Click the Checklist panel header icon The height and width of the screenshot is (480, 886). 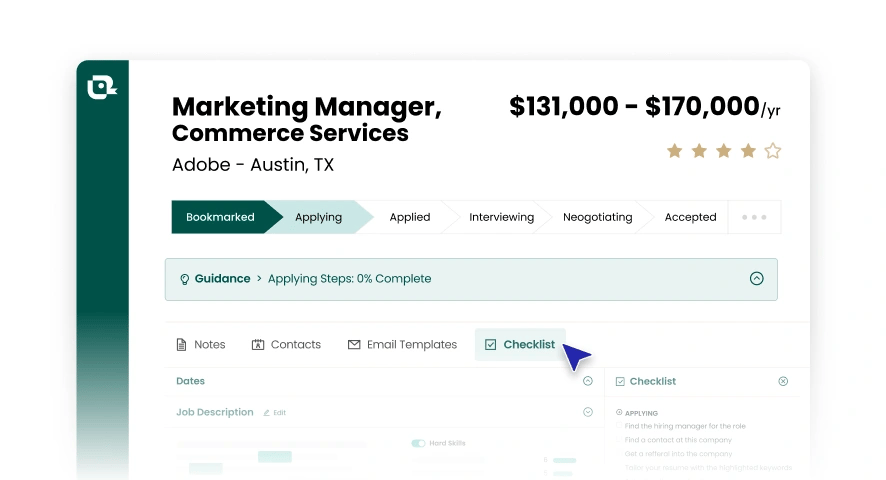(x=620, y=382)
